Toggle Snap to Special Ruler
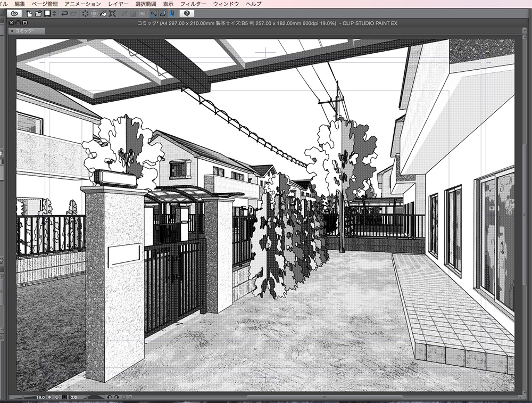Screen dimensions: 532x403 point(163,14)
